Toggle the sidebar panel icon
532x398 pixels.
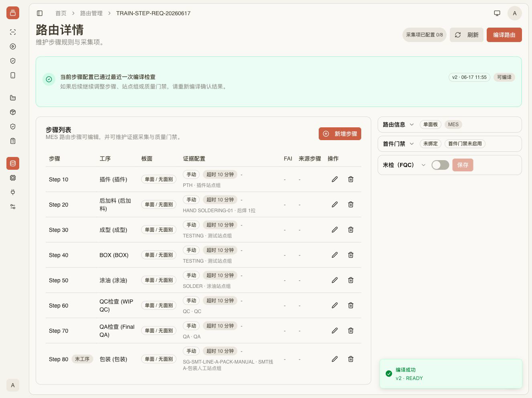click(40, 13)
